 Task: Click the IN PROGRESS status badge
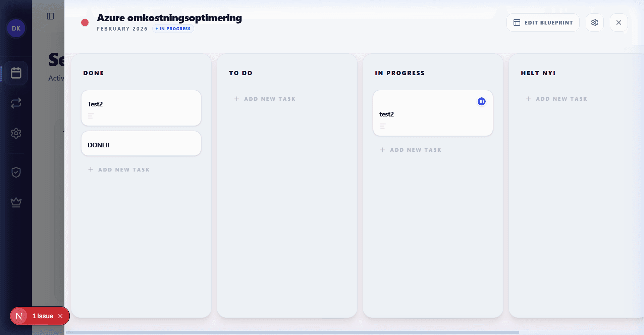[x=173, y=29]
